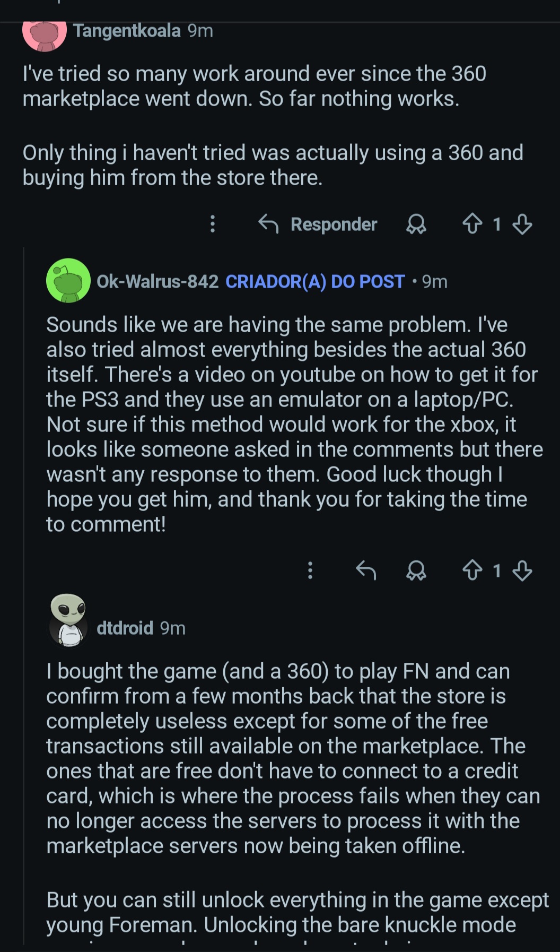Downvote Ok-Walrus-842's reply

click(522, 571)
